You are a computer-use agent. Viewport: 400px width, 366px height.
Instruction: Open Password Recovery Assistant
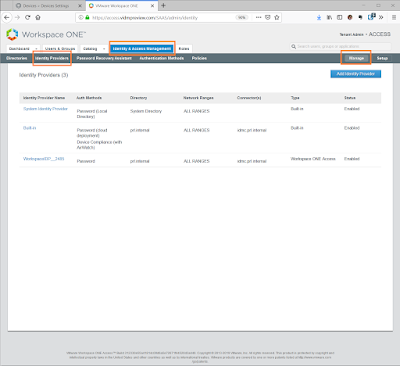[x=104, y=58]
